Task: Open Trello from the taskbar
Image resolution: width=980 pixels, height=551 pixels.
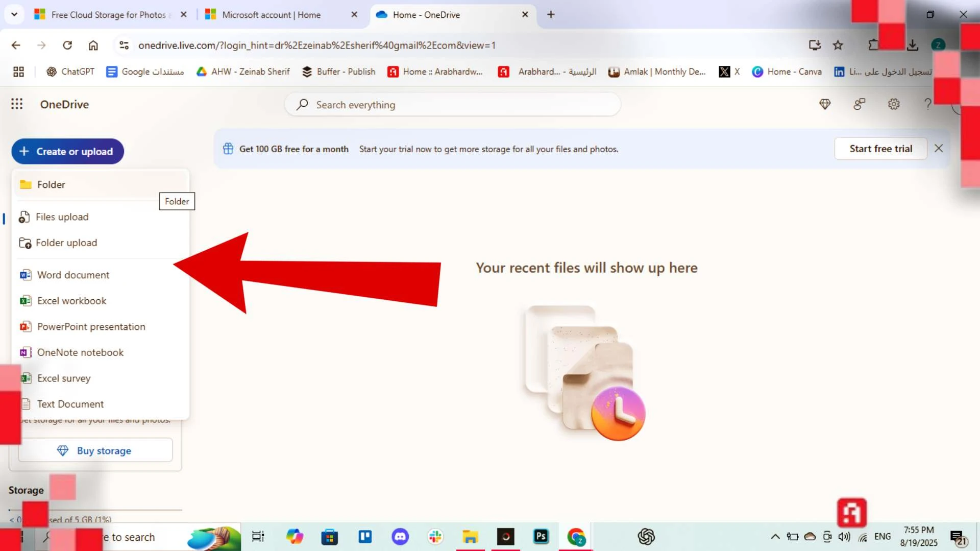Action: point(365,537)
